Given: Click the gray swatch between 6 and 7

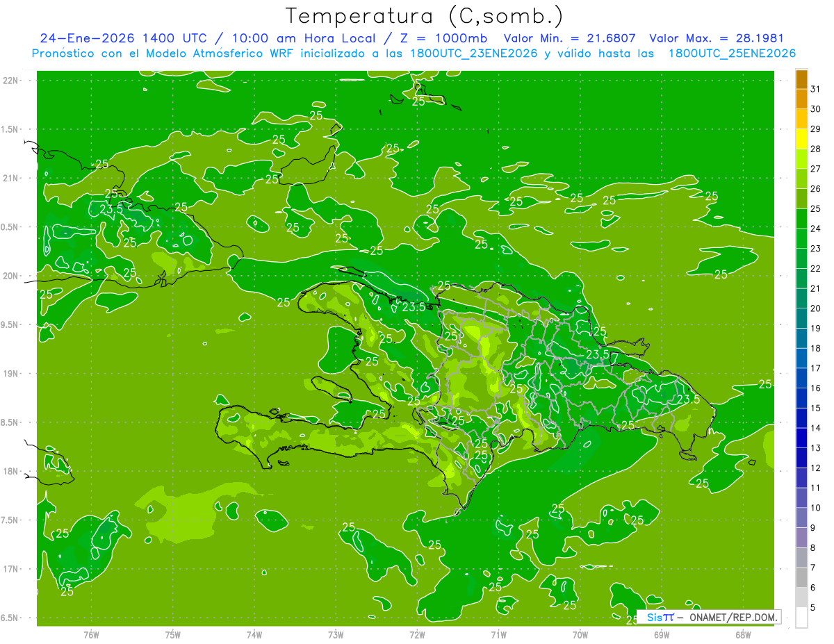Looking at the screenshot, I should point(801,578).
